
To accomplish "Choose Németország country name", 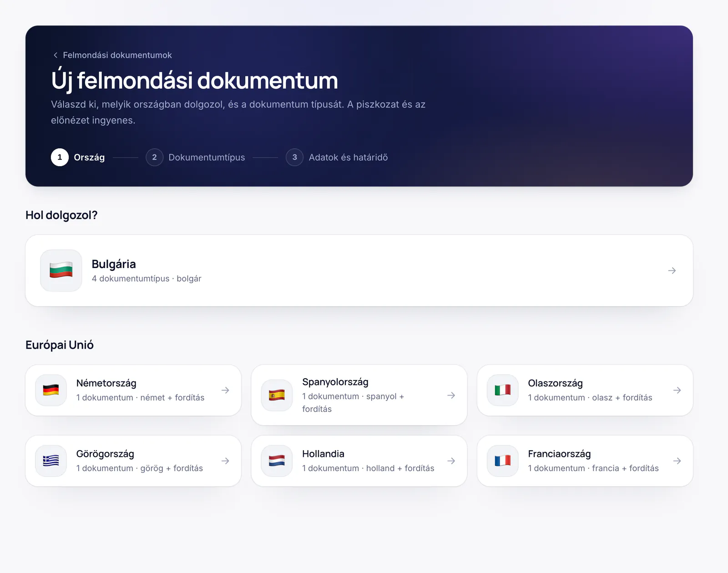I will point(106,383).
